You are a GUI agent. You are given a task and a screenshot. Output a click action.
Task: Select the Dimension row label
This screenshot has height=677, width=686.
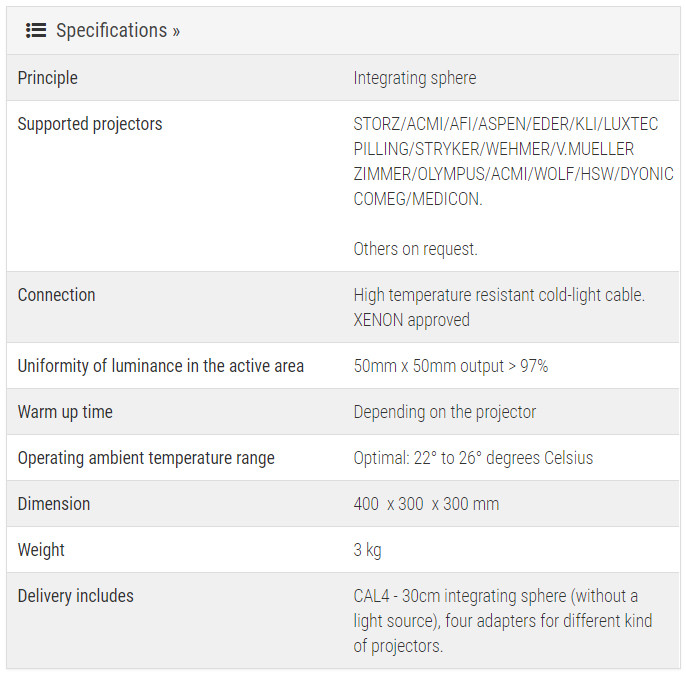54,504
